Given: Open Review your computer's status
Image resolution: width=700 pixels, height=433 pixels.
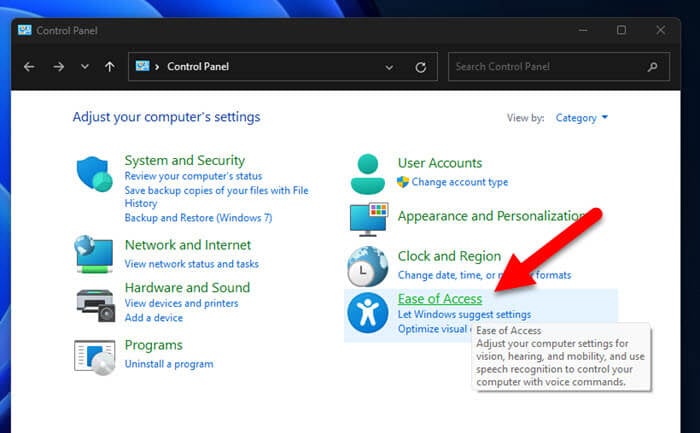Looking at the screenshot, I should tap(193, 176).
